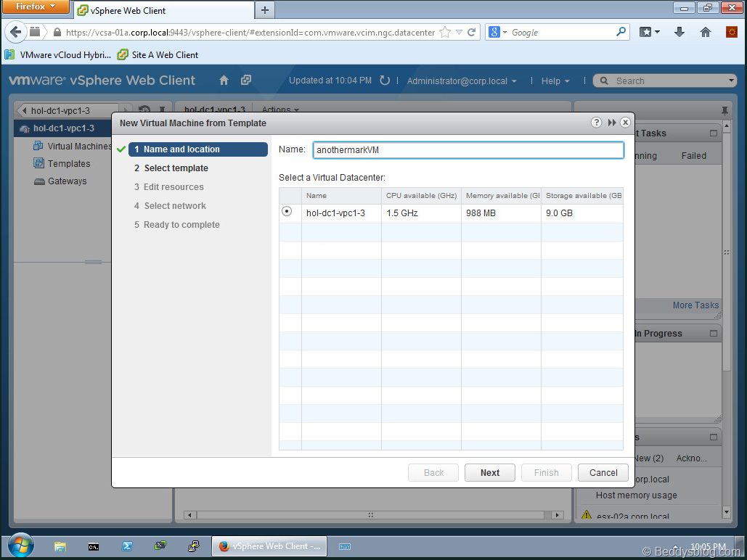Bookmark this page with the star icon
This screenshot has width=747, height=560.
click(x=445, y=33)
